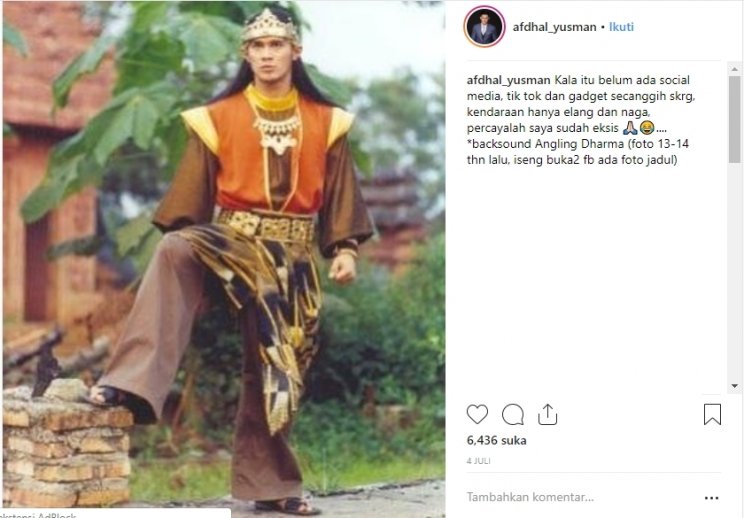Viewport: 744px width, 518px height.
Task: Click scrollbar down arrow in comments
Action: click(735, 386)
